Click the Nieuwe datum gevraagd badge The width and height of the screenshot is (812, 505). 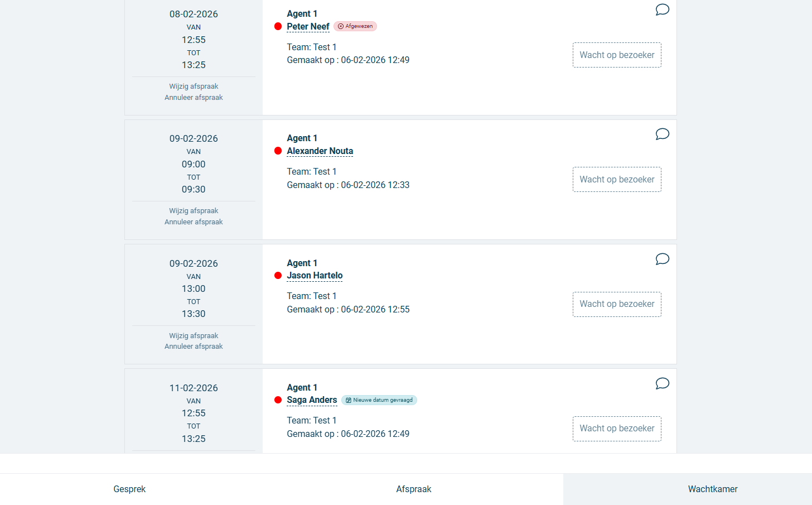pyautogui.click(x=379, y=400)
